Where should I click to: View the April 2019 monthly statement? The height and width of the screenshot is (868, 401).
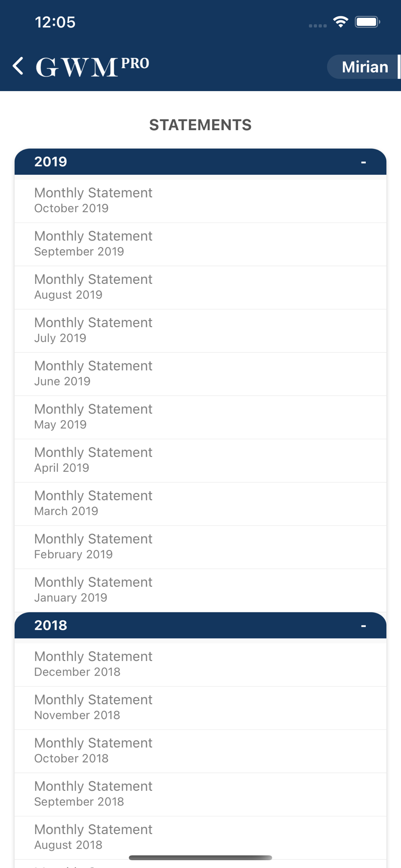click(x=200, y=461)
